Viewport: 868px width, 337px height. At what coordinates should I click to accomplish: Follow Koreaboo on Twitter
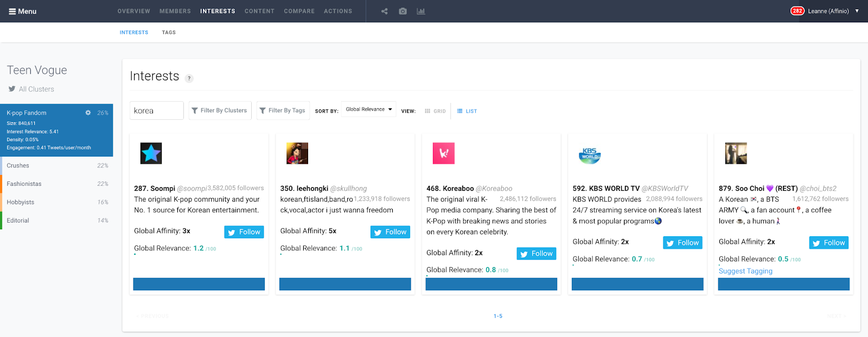537,254
